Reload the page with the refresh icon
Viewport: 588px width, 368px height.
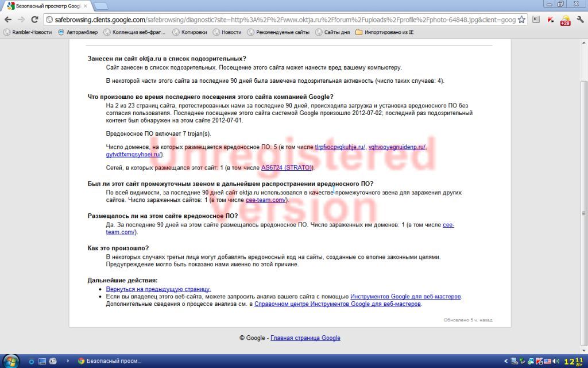click(x=34, y=20)
